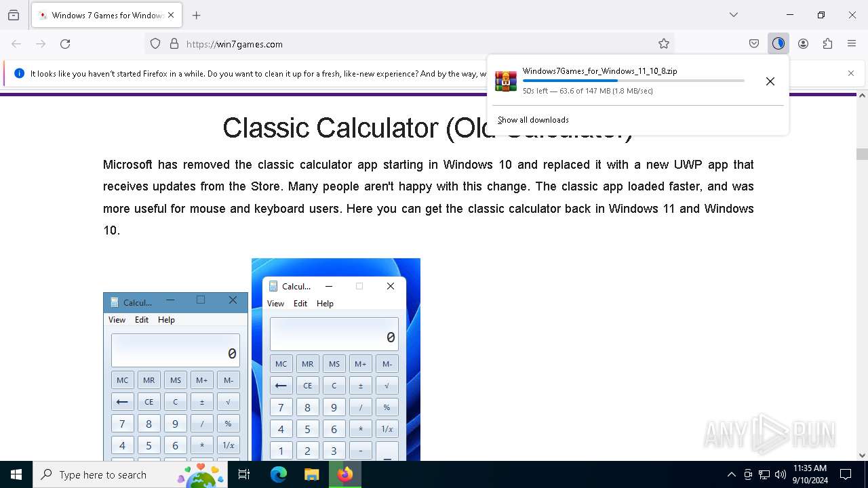The width and height of the screenshot is (868, 488).
Task: Open Firefox View recent browsing icon
Action: [x=14, y=15]
